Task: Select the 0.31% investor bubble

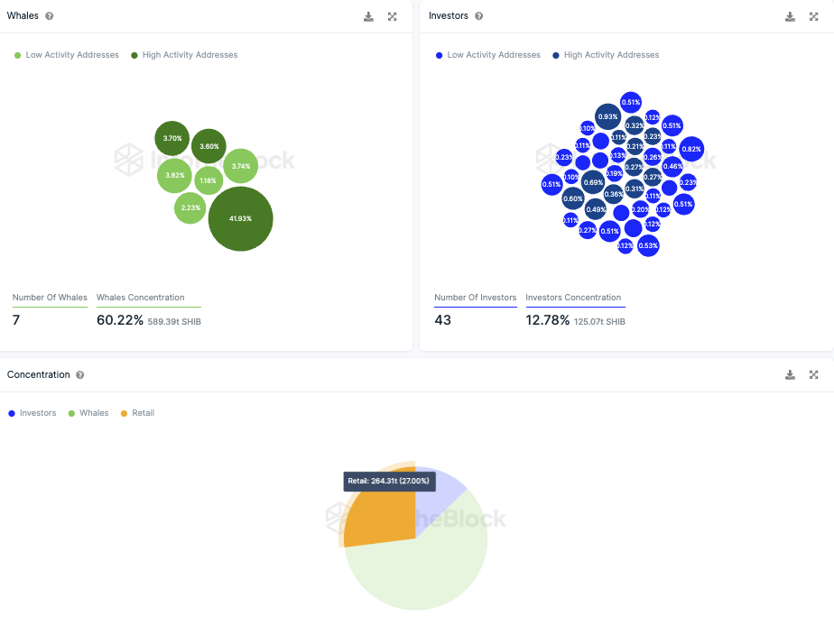Action: click(x=634, y=189)
